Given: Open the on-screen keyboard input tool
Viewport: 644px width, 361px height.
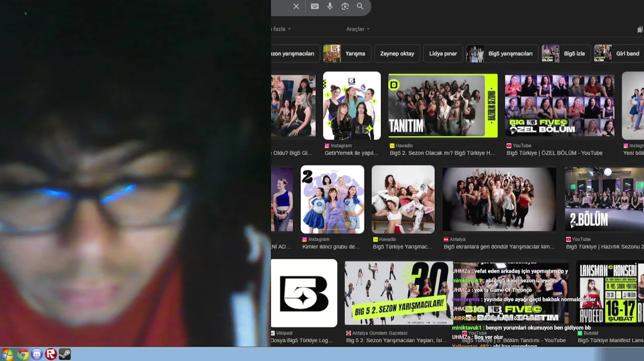Looking at the screenshot, I should click(315, 7).
